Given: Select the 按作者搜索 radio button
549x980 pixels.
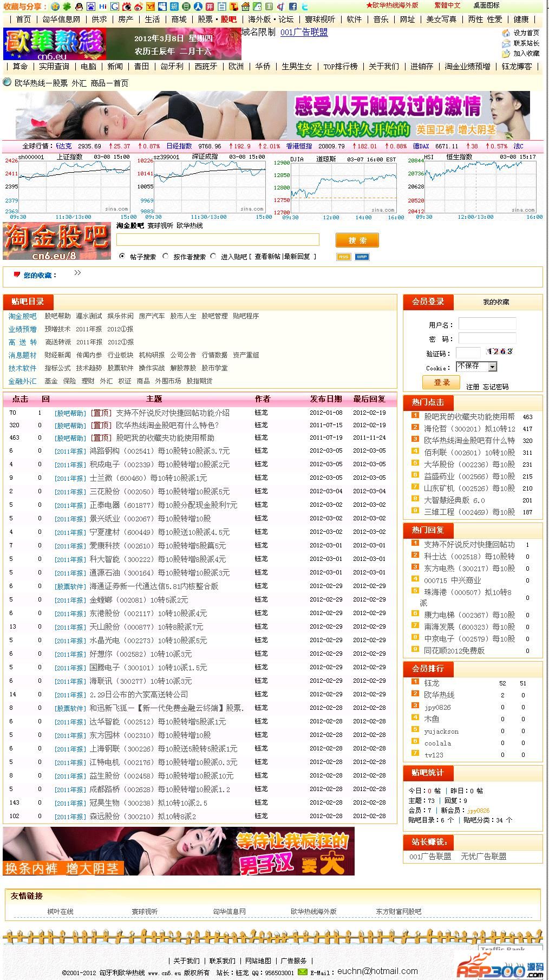Looking at the screenshot, I should coord(166,256).
